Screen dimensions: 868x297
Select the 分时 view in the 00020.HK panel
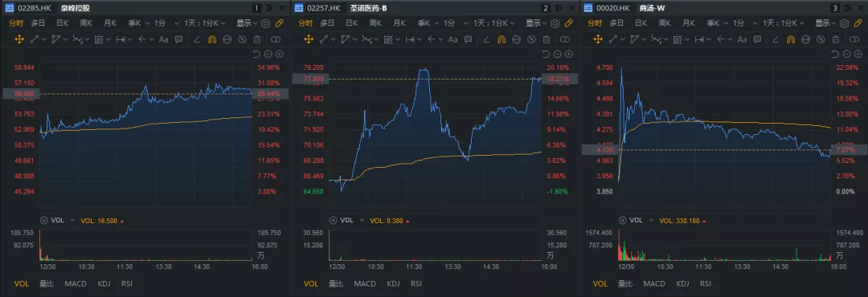[x=595, y=23]
